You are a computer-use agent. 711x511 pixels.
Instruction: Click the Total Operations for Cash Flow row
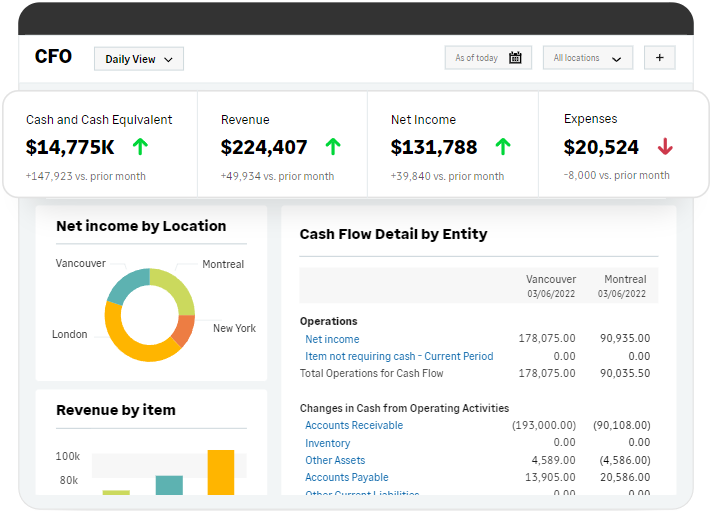pyautogui.click(x=475, y=373)
